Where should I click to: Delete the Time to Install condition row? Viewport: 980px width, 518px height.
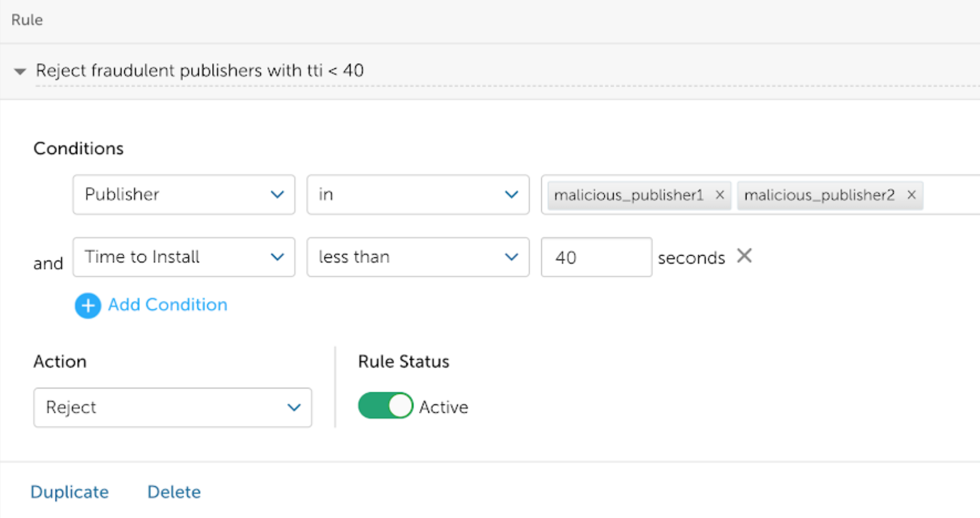tap(744, 256)
